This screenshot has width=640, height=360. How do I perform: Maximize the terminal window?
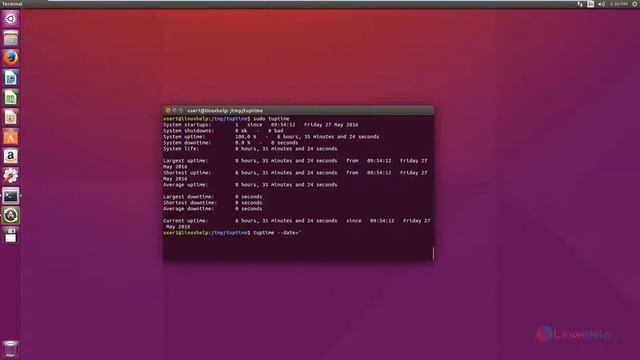tap(181, 111)
